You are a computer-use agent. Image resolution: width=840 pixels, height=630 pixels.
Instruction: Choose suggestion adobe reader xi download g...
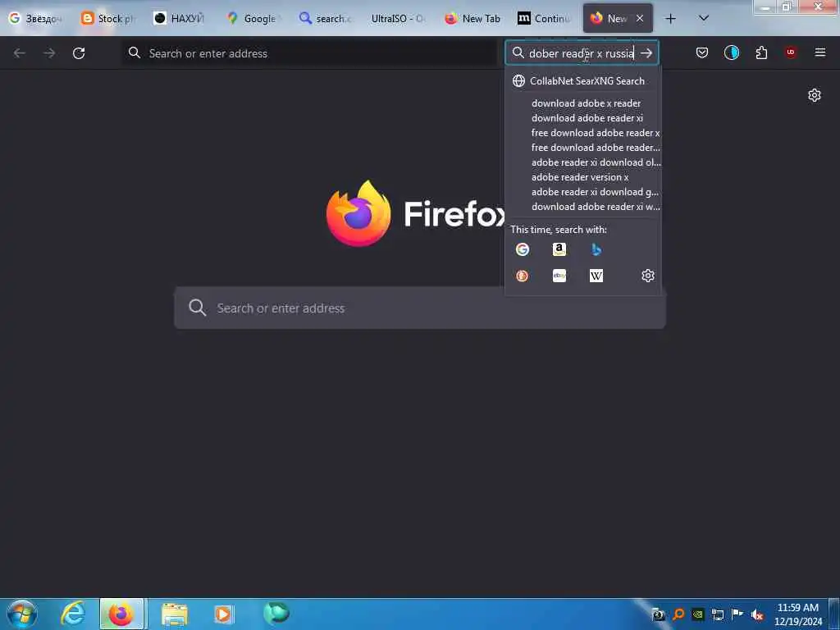(x=595, y=192)
